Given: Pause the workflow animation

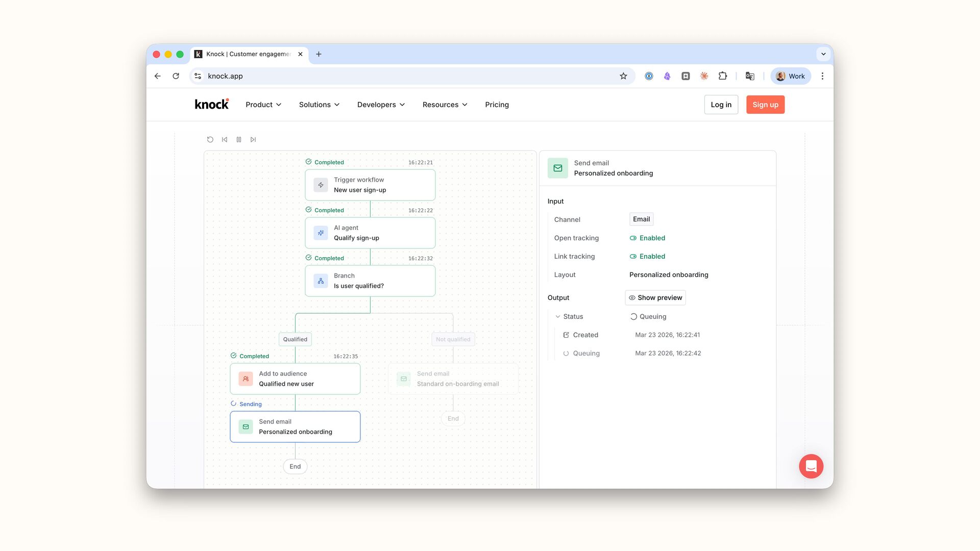Looking at the screenshot, I should pyautogui.click(x=239, y=139).
